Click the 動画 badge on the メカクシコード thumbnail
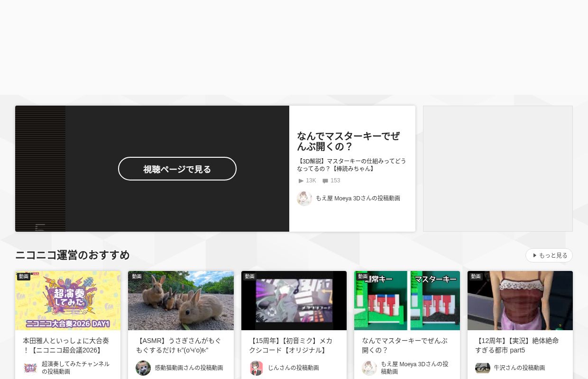Image resolution: width=588 pixels, height=379 pixels. click(250, 276)
